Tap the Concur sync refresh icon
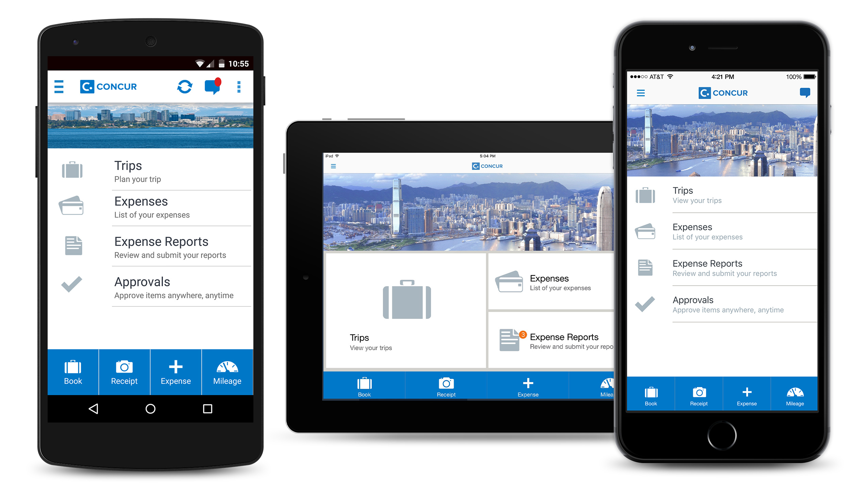Viewport: 868px width, 493px height. (182, 88)
